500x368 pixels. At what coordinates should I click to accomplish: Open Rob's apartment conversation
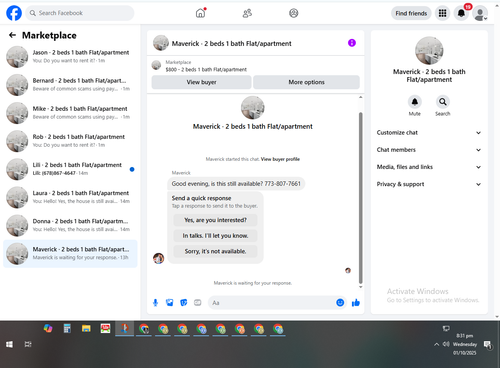[70, 141]
